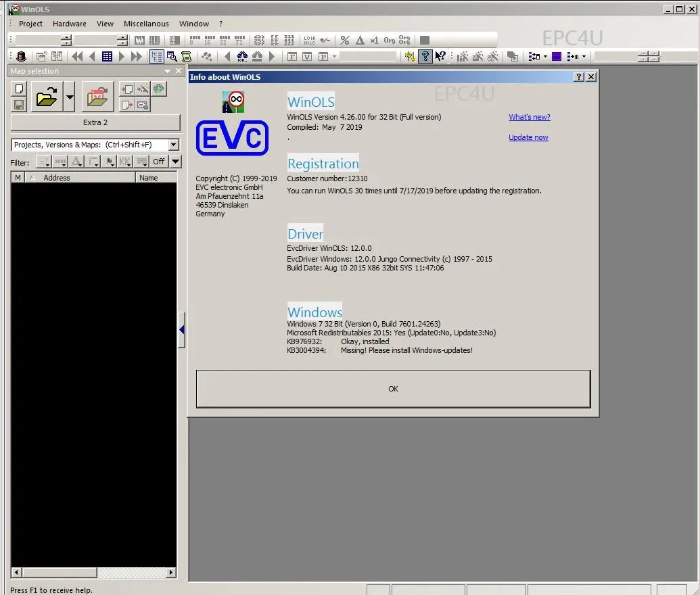This screenshot has width=700, height=595.
Task: Select 8 bit display icon
Action: click(194, 40)
